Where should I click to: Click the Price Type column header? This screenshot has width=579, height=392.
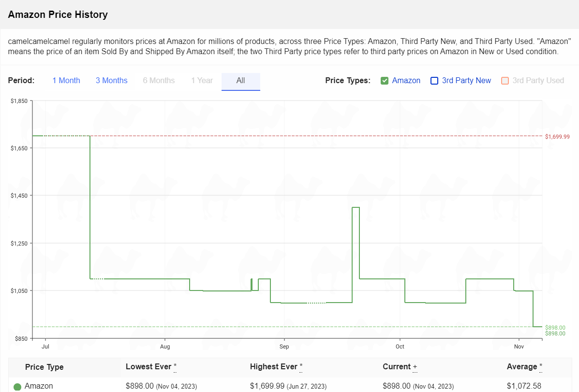tap(45, 367)
